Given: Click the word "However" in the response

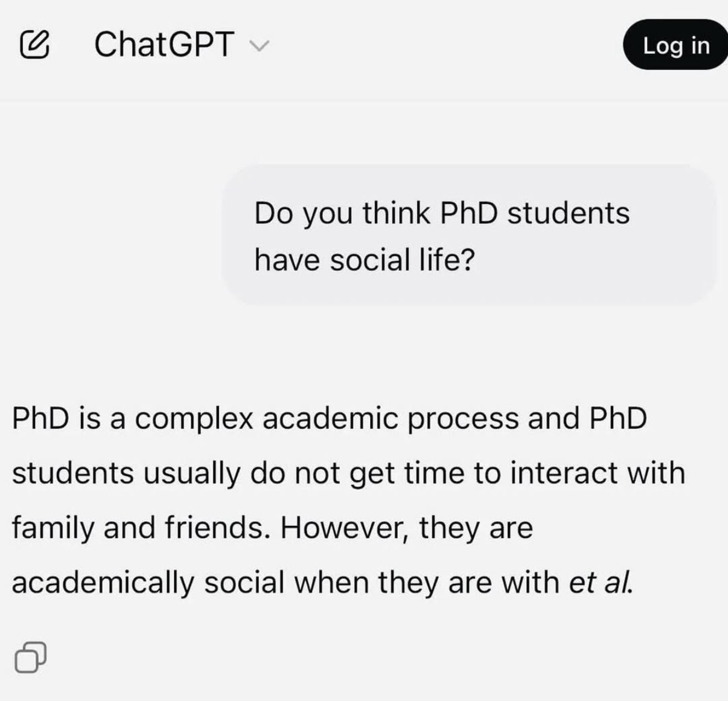Looking at the screenshot, I should pos(343,528).
